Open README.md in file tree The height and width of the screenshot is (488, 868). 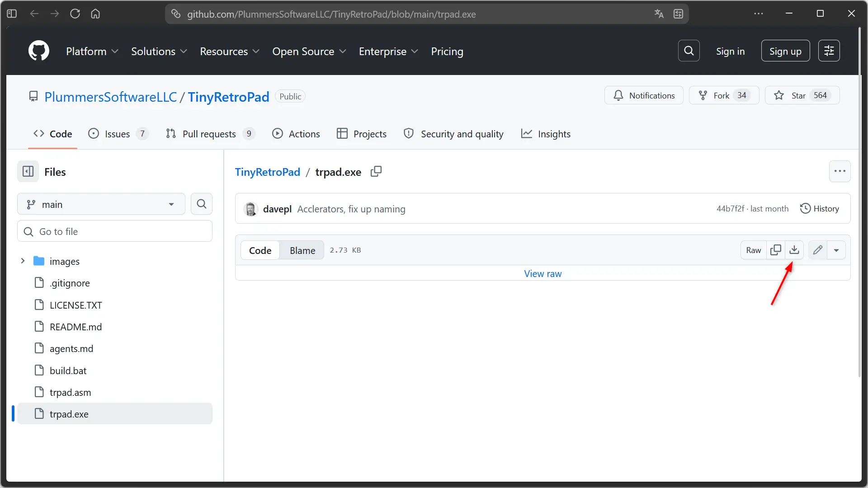point(115,327)
